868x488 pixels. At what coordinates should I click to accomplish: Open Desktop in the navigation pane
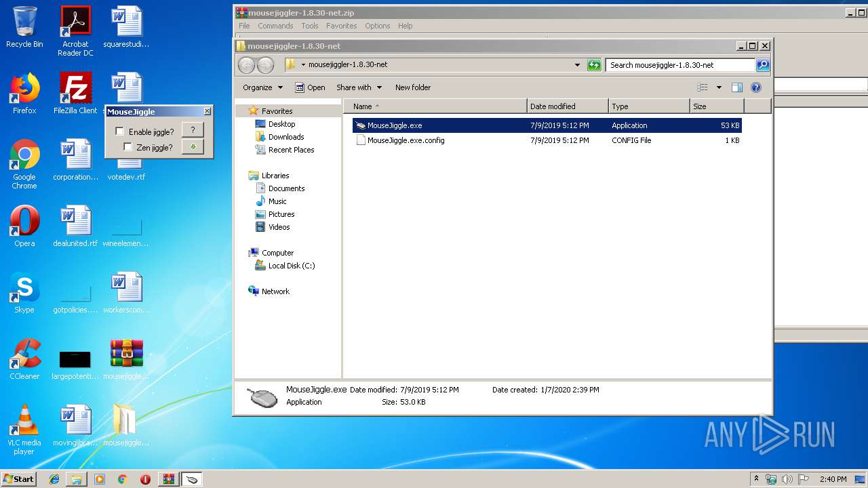281,124
